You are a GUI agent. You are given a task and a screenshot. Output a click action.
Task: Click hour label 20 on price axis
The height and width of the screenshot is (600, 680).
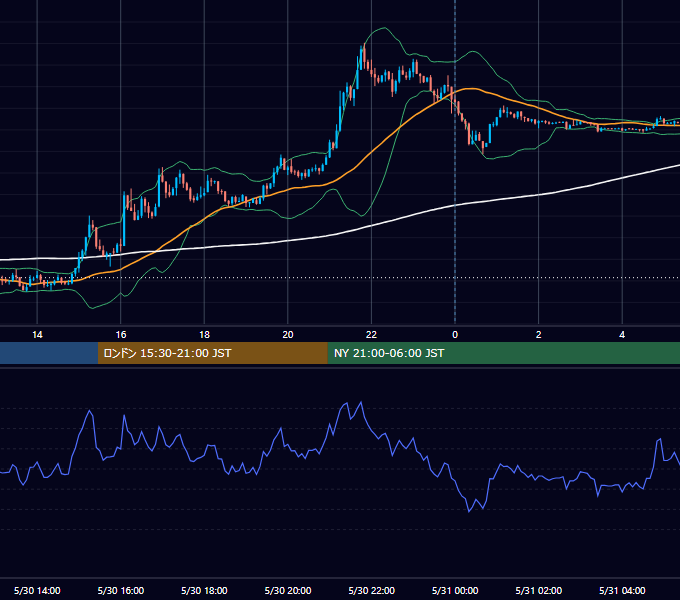pyautogui.click(x=288, y=335)
